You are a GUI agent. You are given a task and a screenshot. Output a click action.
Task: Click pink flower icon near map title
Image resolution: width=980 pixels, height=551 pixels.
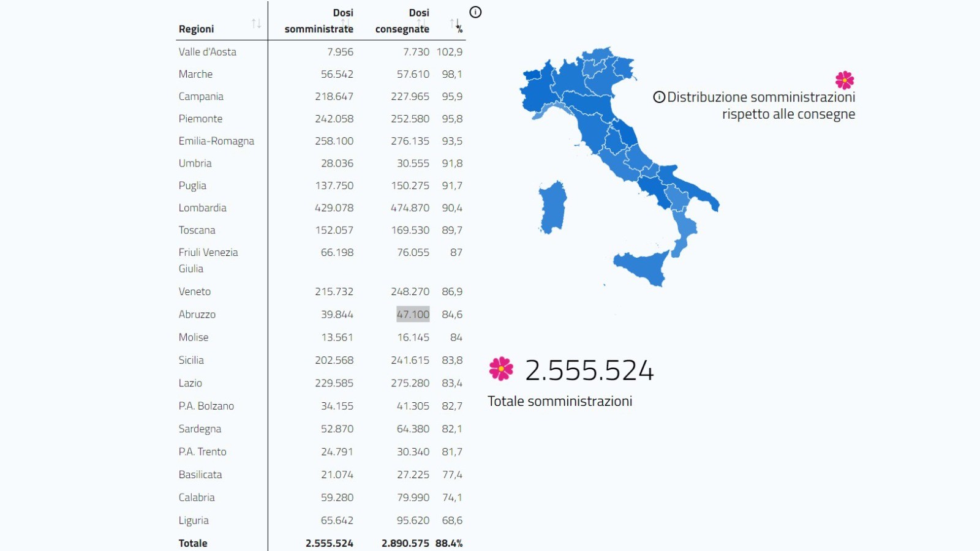click(845, 80)
